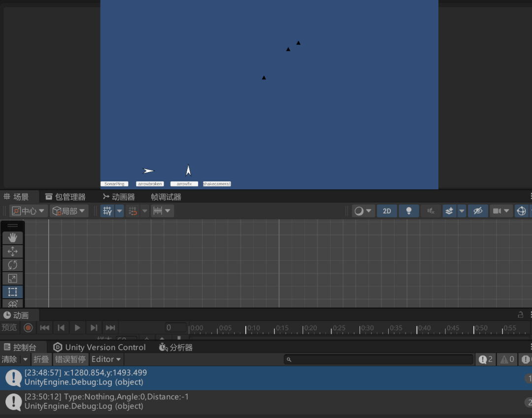Screen dimensions: 532x418
Task: Select the Type:Nothing,Angle:0 log entry
Action: [266, 402]
